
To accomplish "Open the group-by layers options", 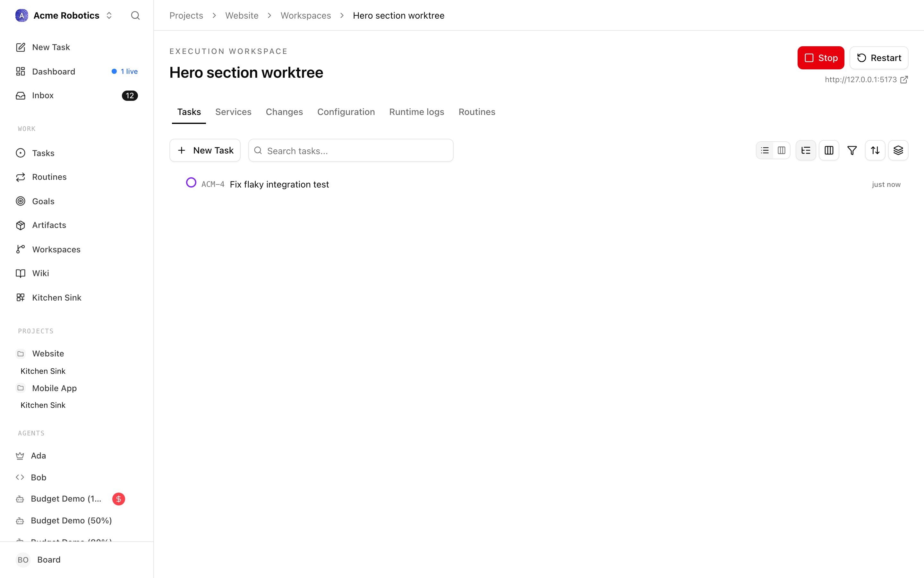I will coord(898,150).
